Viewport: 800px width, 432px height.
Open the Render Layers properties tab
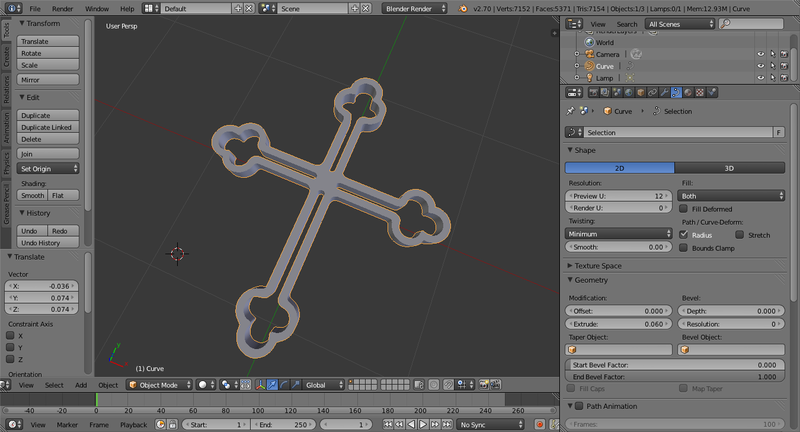(x=605, y=92)
